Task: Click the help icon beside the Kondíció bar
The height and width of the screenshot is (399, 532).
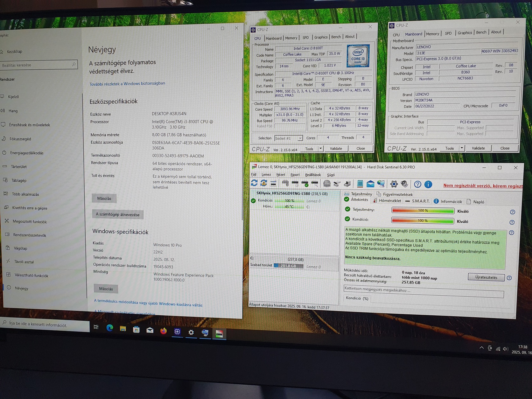Action: [x=512, y=222]
